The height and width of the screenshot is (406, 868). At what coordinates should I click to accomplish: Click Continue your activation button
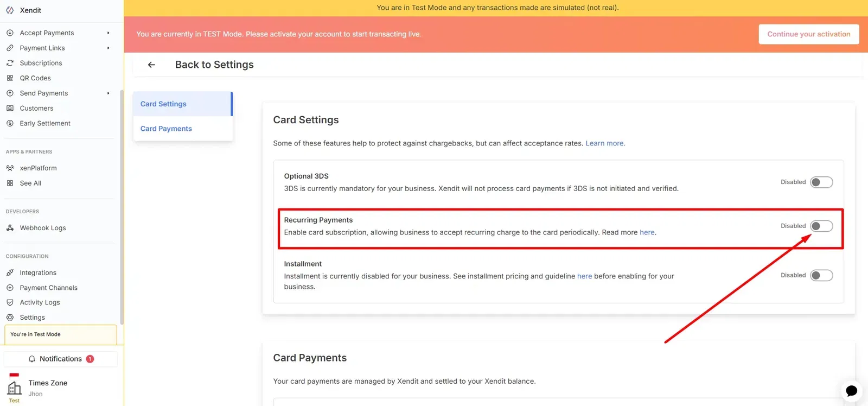[x=808, y=34]
